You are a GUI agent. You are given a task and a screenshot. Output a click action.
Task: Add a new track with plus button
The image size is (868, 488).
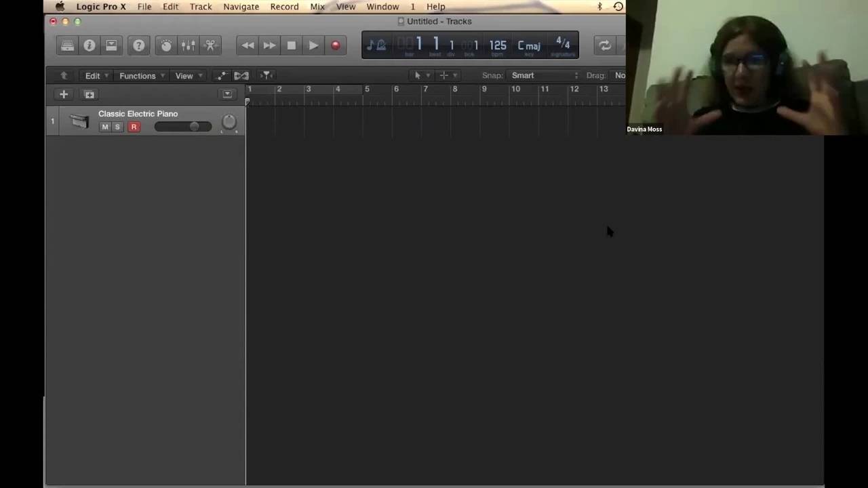tap(64, 94)
